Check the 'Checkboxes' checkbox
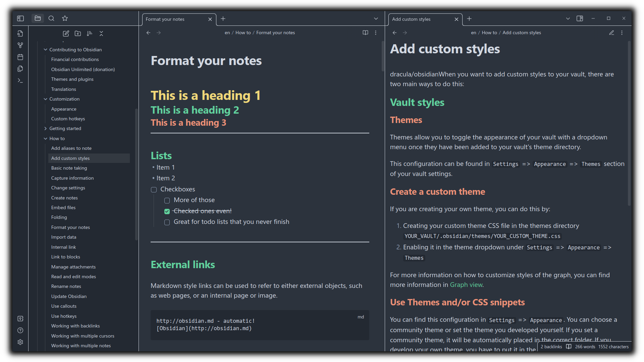Image resolution: width=644 pixels, height=362 pixels. pos(154,190)
